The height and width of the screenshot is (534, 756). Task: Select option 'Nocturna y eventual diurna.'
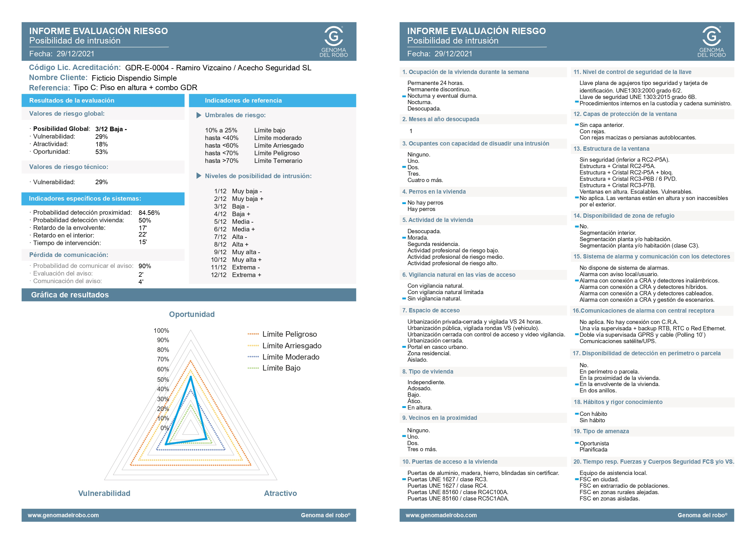tap(442, 96)
